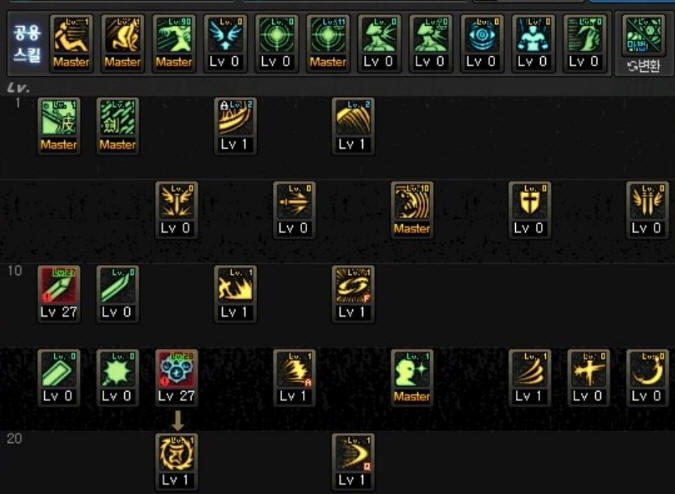Select the green 皮 armor mastery icon
Image resolution: width=675 pixels, height=494 pixels.
pos(59,126)
